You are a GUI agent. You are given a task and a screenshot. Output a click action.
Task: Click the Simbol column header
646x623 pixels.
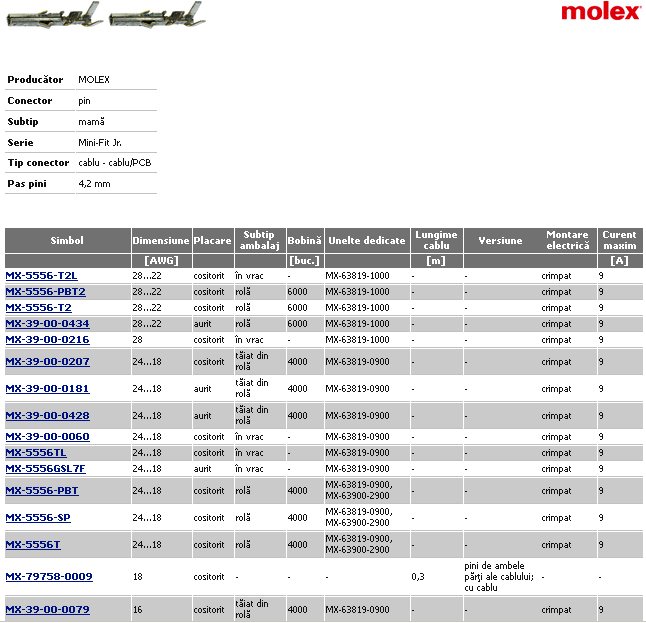[67, 241]
